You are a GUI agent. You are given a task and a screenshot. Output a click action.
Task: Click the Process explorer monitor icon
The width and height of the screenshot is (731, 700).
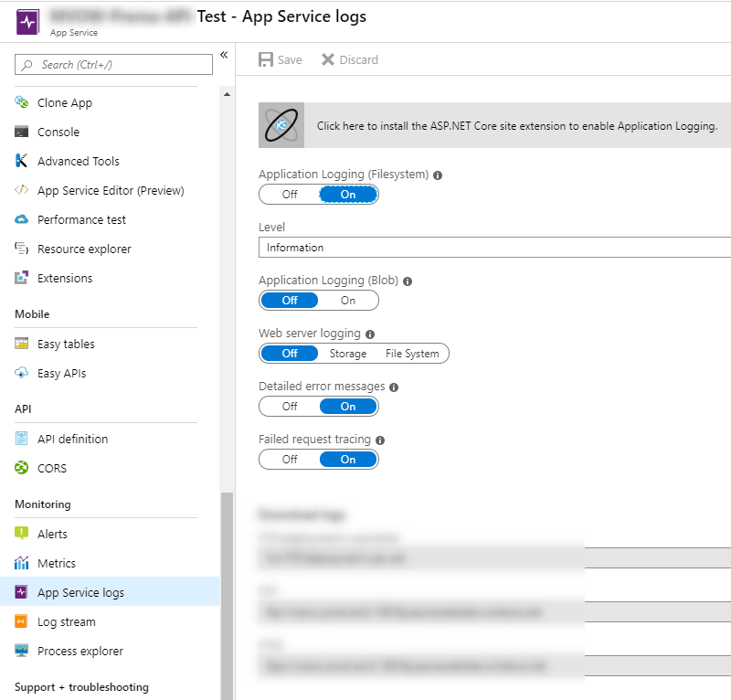(x=21, y=650)
